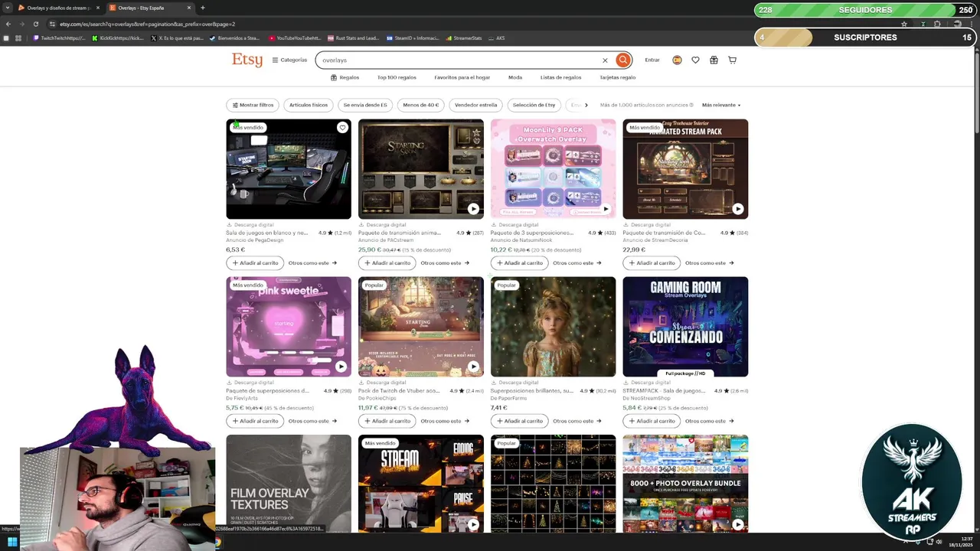Toggle the Se envía desde ES filter
Screen dimensions: 980x551
365,105
